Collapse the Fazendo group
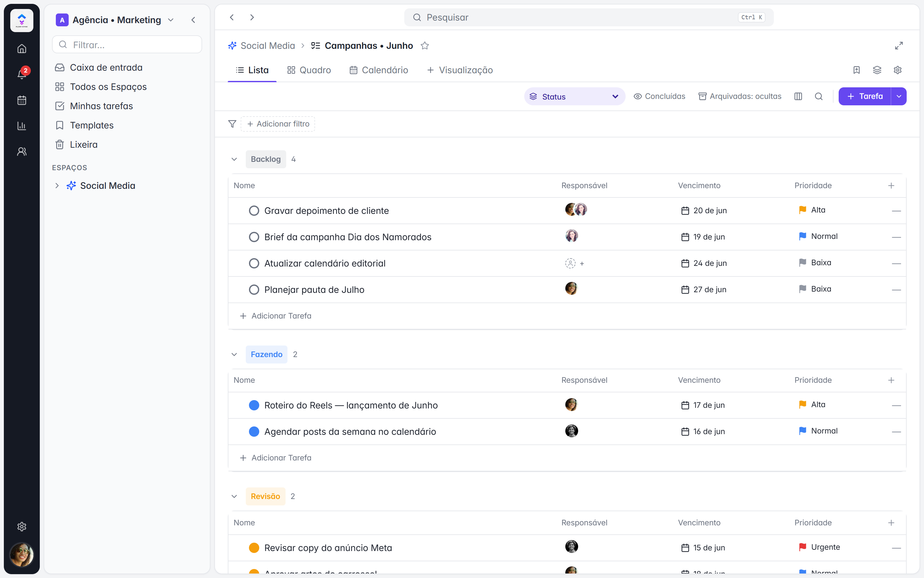Image resolution: width=924 pixels, height=578 pixels. (234, 355)
